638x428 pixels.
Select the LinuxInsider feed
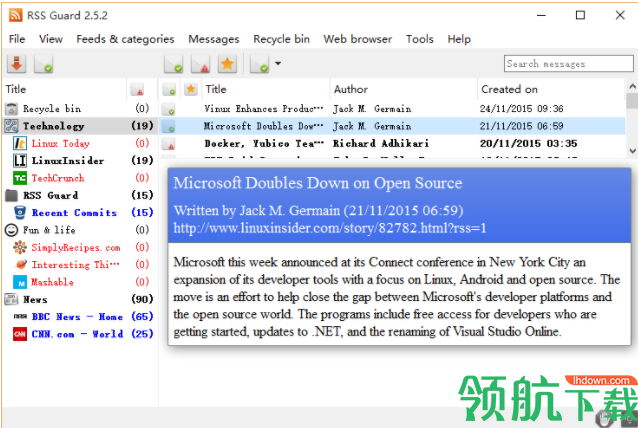[80, 161]
